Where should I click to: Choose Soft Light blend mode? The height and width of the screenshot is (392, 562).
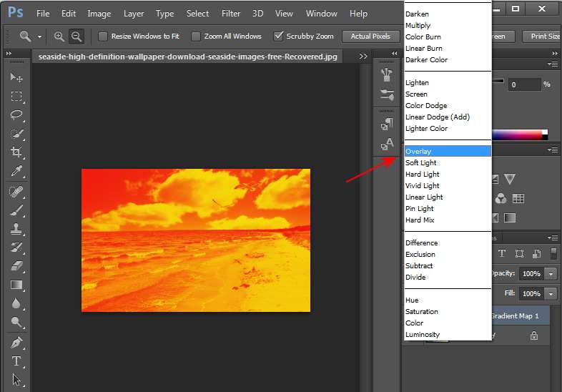click(x=421, y=163)
